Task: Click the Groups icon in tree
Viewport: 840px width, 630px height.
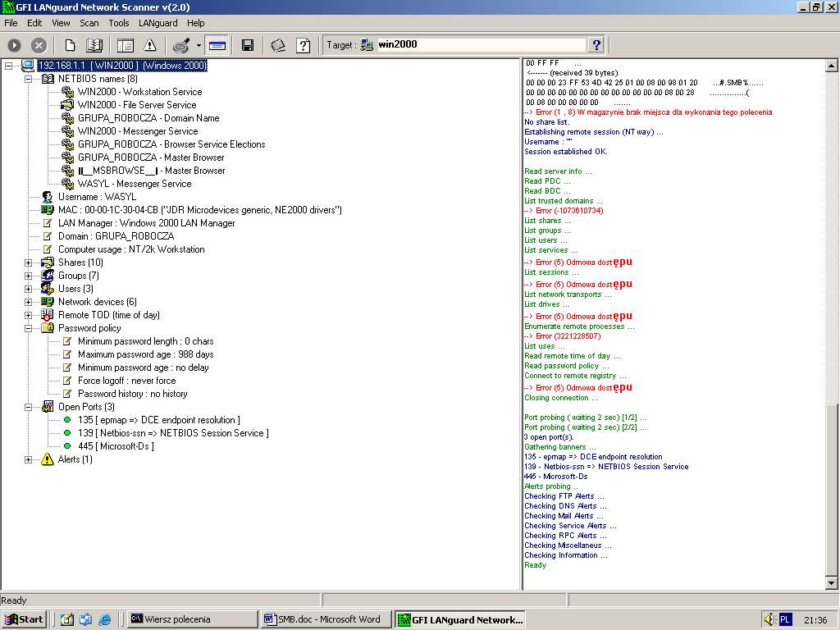Action: click(x=48, y=276)
